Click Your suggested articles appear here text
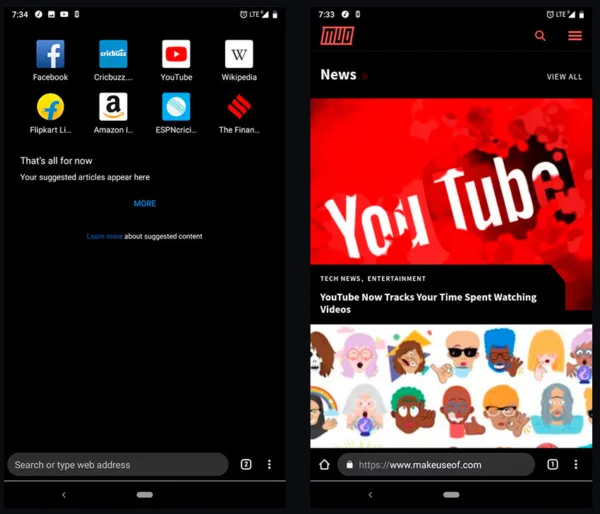 [85, 177]
